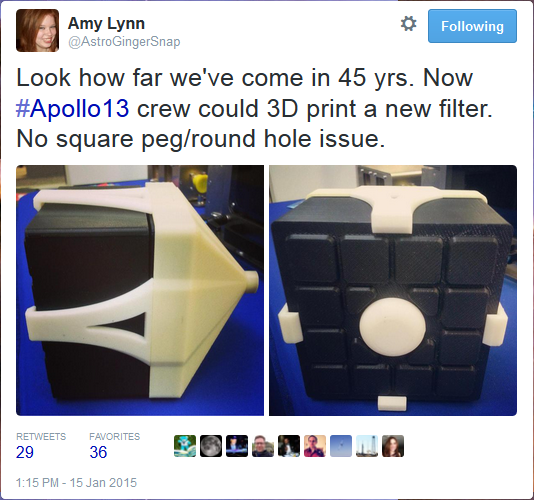Open the #Apollo13 hashtag
534x500 pixels.
click(73, 109)
